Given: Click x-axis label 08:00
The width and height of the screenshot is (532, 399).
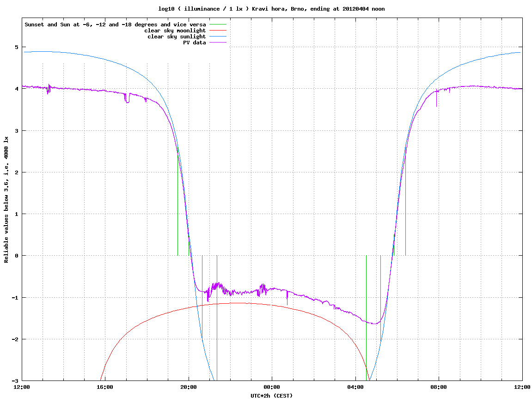Looking at the screenshot, I should [439, 387].
